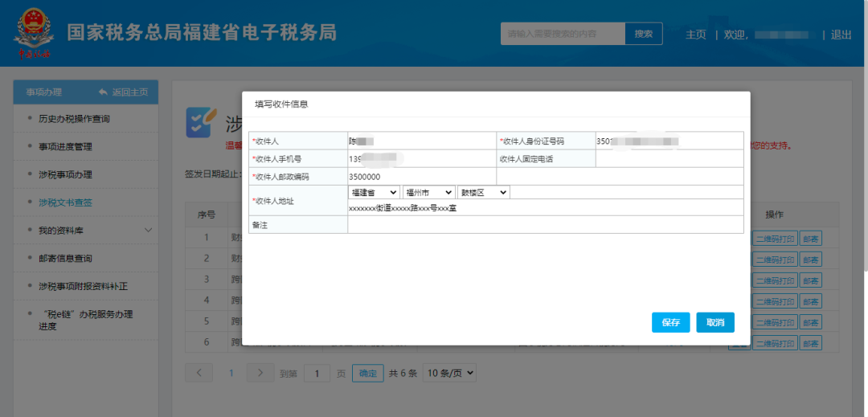Go to 主页 in the header
The image size is (868, 417).
(x=696, y=35)
